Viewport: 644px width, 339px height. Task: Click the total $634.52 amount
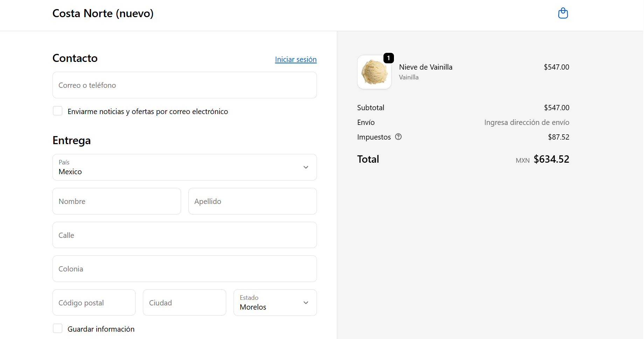click(x=551, y=159)
